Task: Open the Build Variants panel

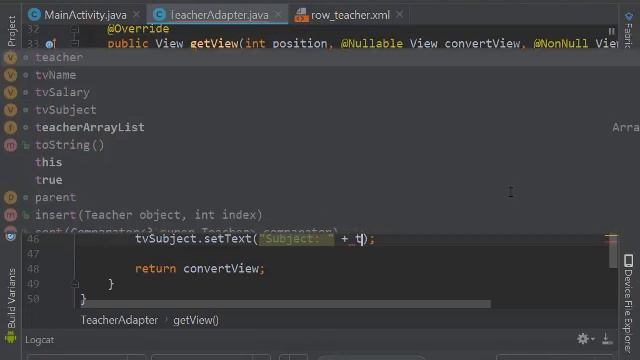Action: [x=11, y=298]
